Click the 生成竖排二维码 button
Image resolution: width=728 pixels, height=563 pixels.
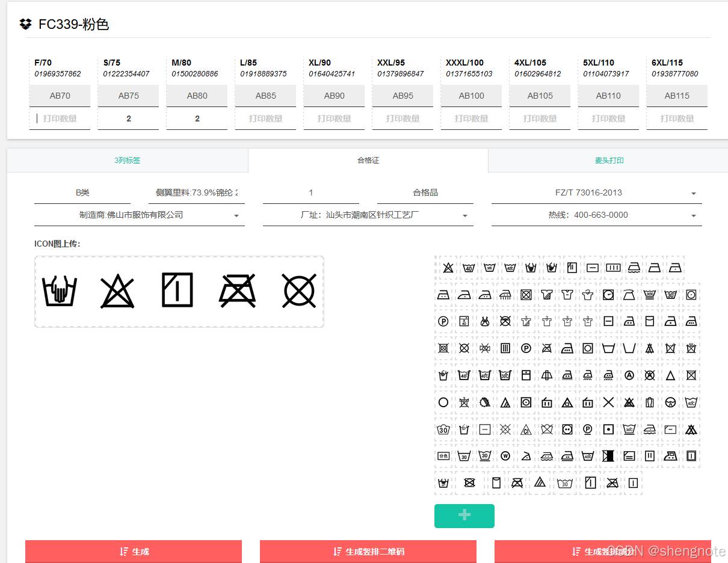coord(368,551)
